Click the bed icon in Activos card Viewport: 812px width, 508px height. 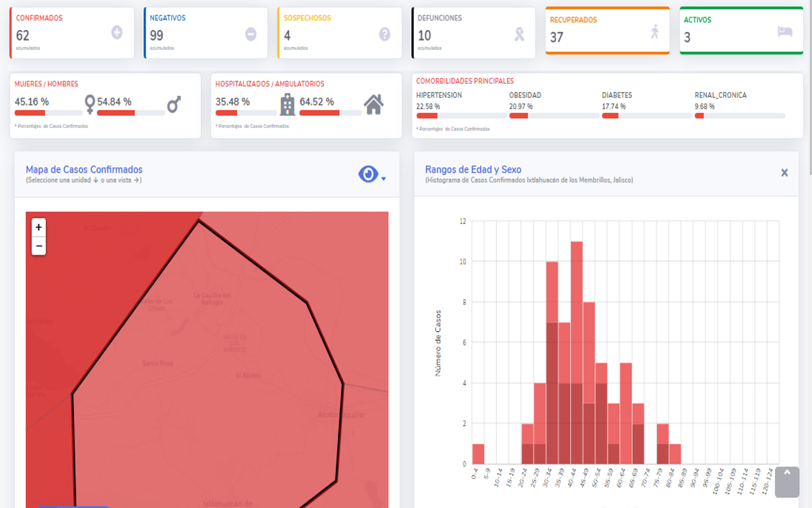[x=785, y=32]
